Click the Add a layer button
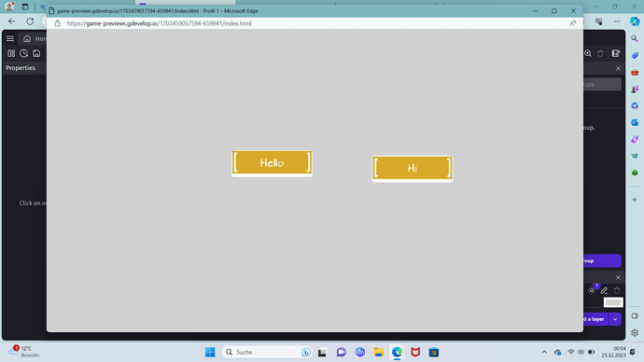The width and height of the screenshot is (644, 362). click(595, 319)
